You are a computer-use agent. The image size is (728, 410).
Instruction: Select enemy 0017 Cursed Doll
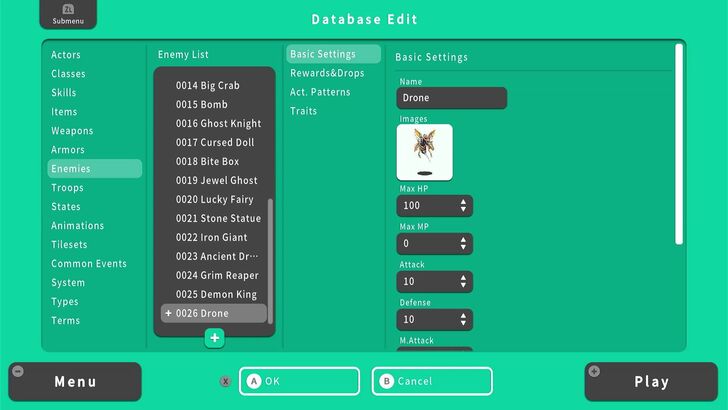coord(214,143)
